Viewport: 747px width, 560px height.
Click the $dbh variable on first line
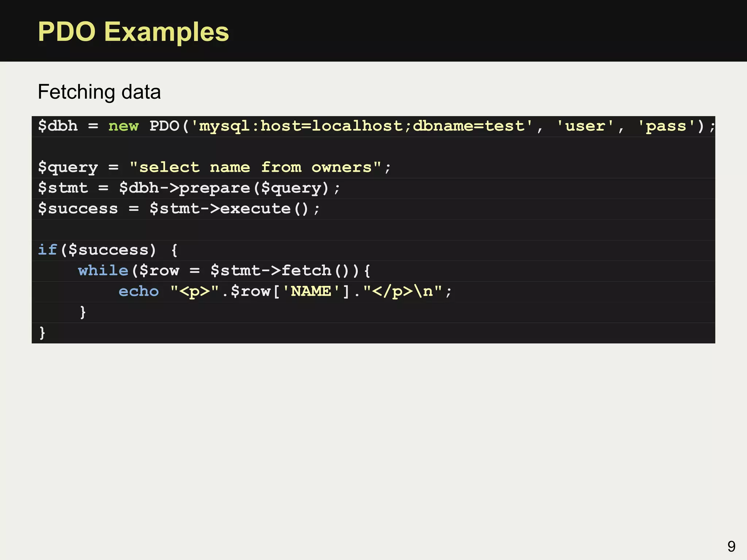point(58,126)
